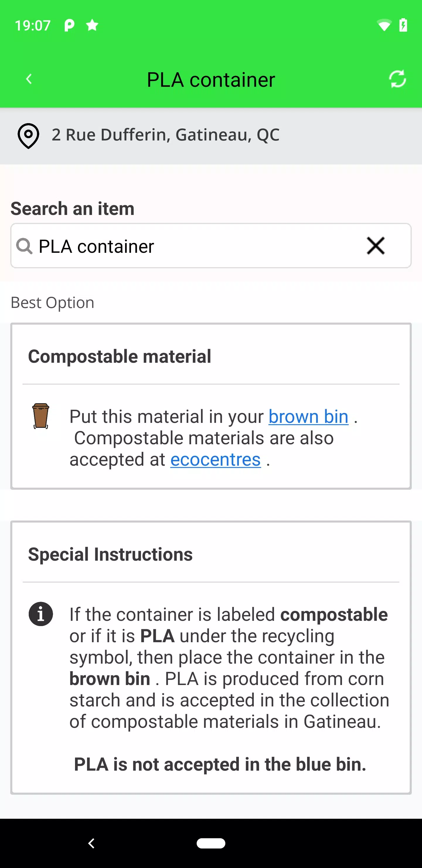Tap Android back navigation button
Viewport: 422px width, 868px height.
91,843
